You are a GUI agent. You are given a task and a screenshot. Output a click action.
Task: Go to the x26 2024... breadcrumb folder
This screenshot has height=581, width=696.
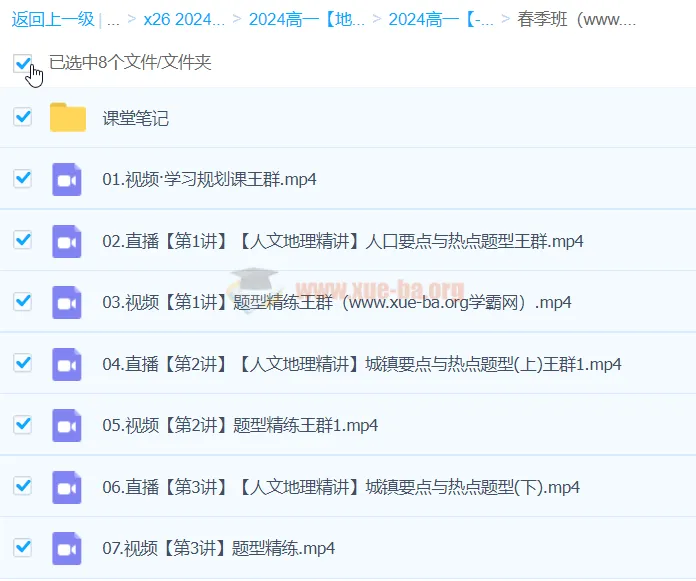click(184, 19)
